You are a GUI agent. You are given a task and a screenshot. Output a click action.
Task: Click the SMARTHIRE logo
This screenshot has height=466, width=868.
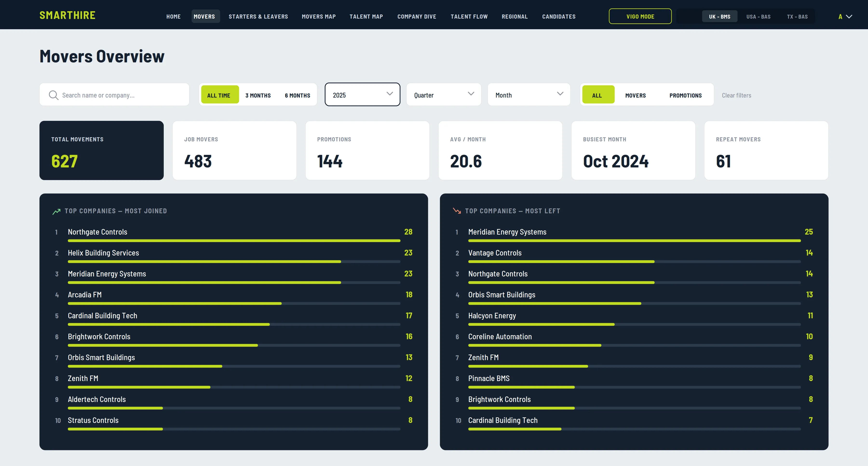click(x=68, y=15)
